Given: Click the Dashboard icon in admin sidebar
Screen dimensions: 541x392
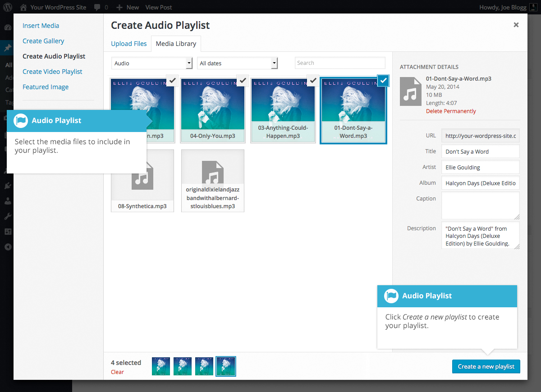Looking at the screenshot, I should 8,27.
